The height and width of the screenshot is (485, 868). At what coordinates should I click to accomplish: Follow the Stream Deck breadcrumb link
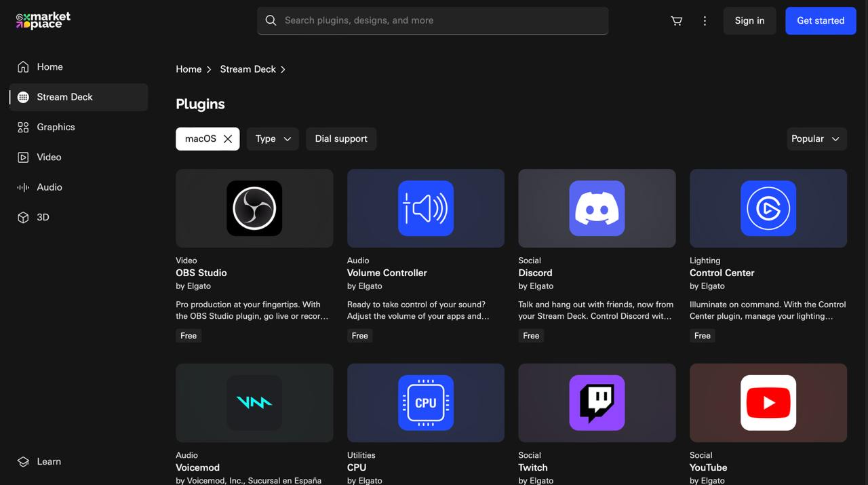pyautogui.click(x=248, y=69)
